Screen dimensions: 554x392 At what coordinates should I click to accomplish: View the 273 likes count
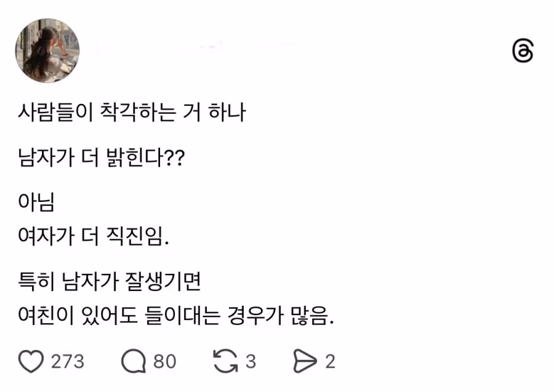(x=68, y=361)
